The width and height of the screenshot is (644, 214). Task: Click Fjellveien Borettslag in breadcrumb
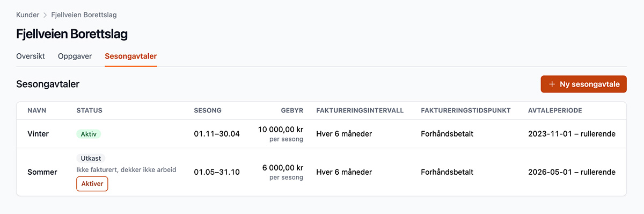84,15
